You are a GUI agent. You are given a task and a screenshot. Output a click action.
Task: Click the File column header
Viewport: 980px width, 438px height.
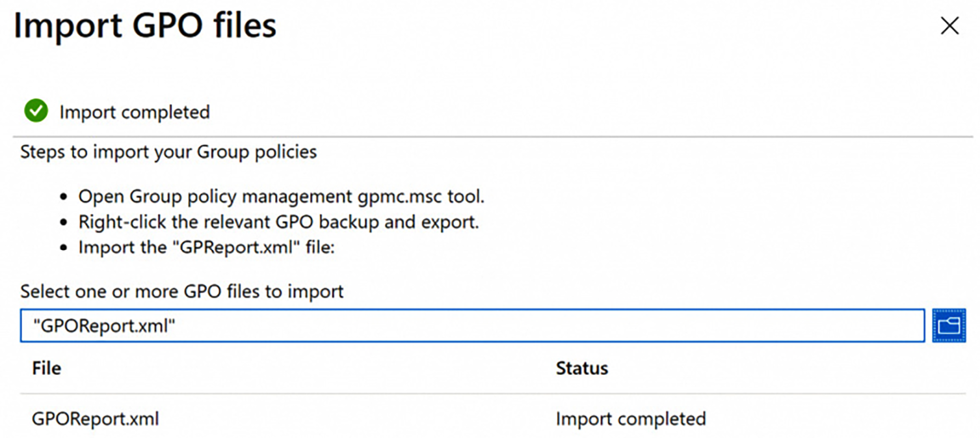pyautogui.click(x=46, y=368)
